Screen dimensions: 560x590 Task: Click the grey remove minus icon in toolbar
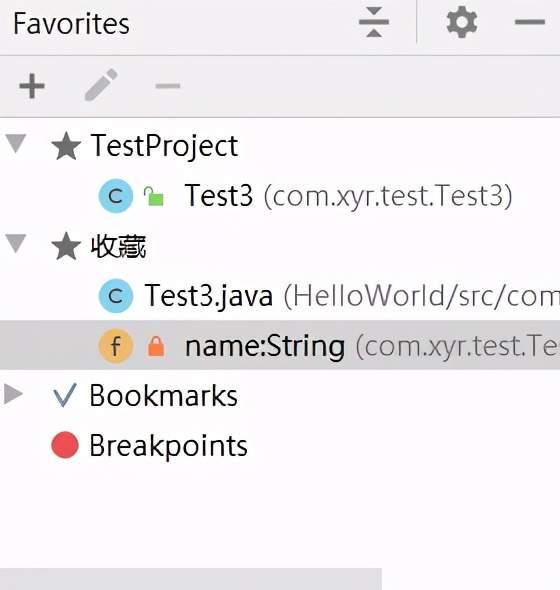pyautogui.click(x=168, y=86)
